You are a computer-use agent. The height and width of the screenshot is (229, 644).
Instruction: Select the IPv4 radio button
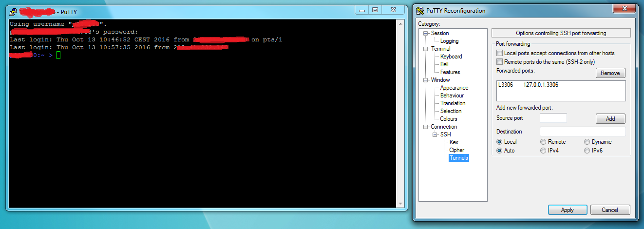pyautogui.click(x=543, y=151)
